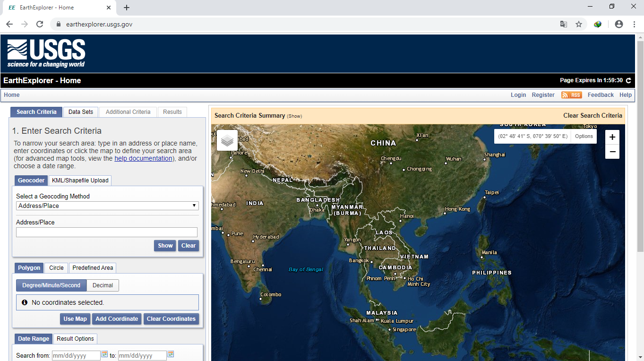Click the INDIA label on the map
The width and height of the screenshot is (644, 361).
255,203
